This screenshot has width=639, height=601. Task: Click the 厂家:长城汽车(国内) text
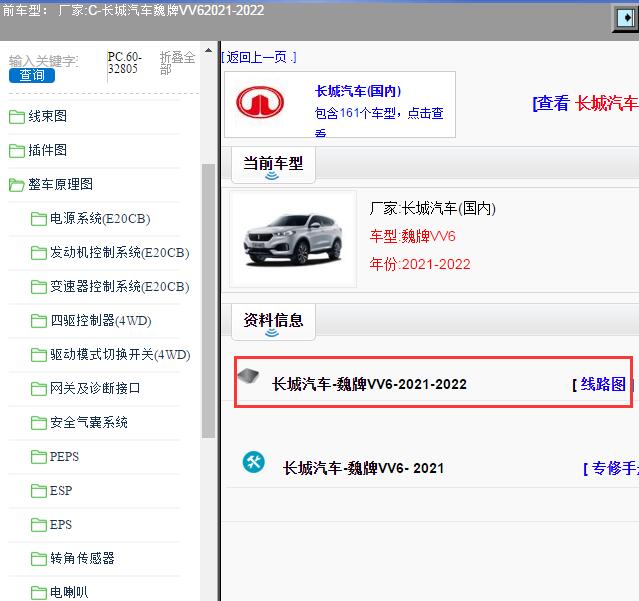432,209
